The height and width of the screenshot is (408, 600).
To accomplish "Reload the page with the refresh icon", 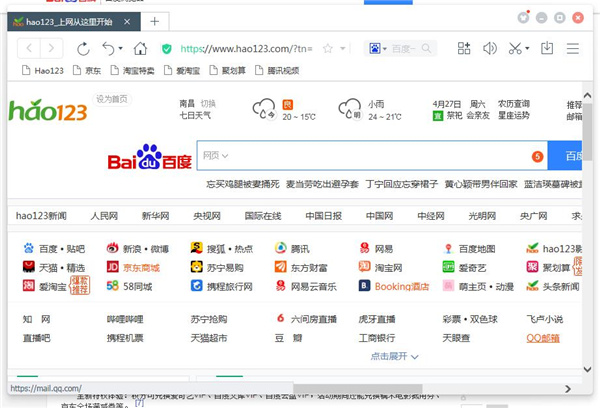I will click(x=83, y=49).
